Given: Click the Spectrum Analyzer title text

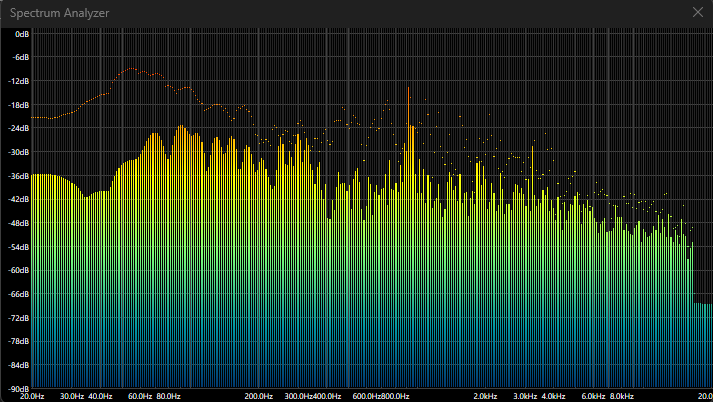Looking at the screenshot, I should click(x=58, y=13).
